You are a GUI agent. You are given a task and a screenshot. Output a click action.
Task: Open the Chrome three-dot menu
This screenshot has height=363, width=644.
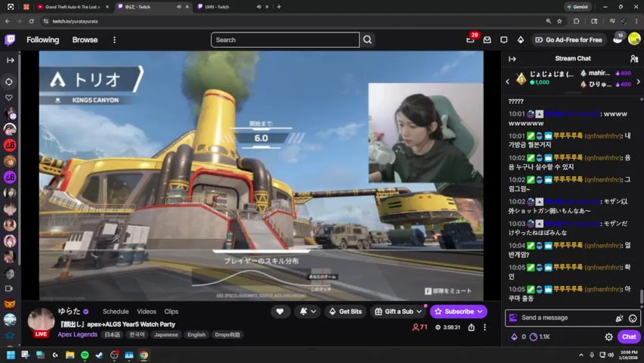tap(636, 21)
